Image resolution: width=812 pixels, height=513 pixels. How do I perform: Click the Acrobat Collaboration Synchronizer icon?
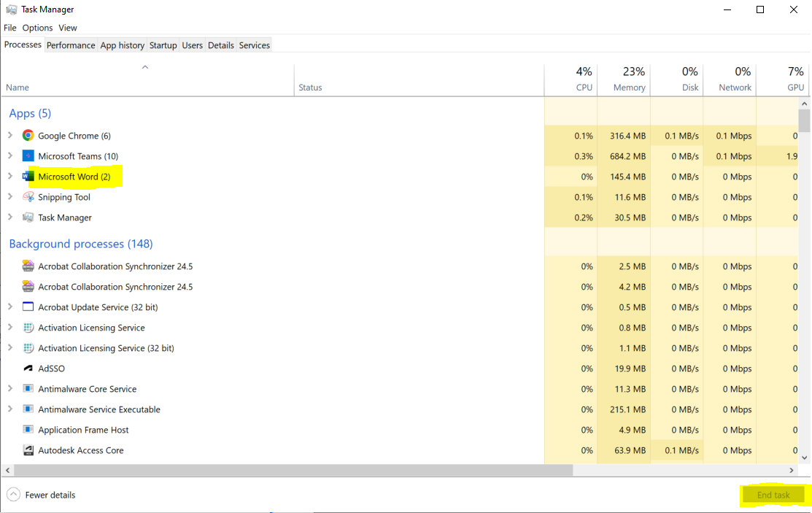[x=27, y=266]
